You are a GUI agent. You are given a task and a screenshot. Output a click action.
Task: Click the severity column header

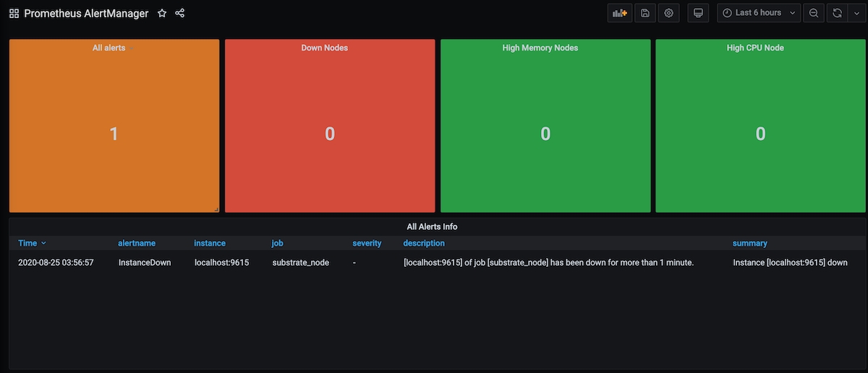pos(367,244)
